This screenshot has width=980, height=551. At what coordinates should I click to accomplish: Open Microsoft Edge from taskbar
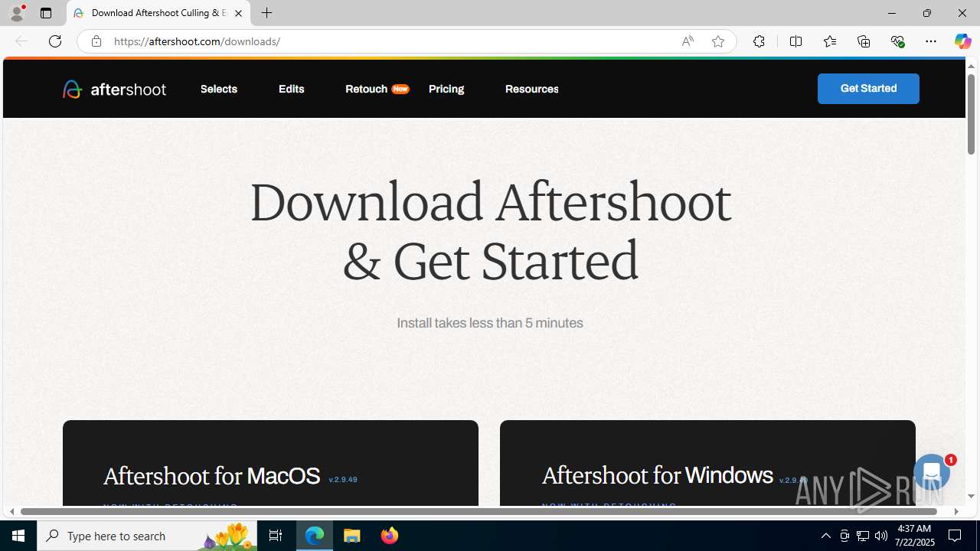pos(315,536)
